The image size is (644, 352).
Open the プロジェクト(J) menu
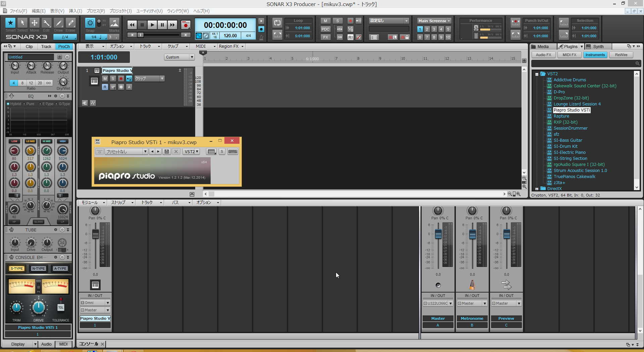click(121, 11)
